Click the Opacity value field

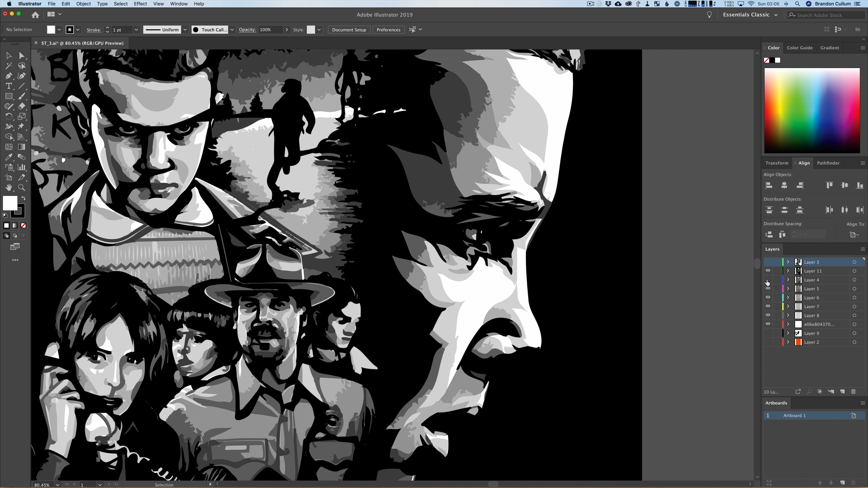coord(271,30)
